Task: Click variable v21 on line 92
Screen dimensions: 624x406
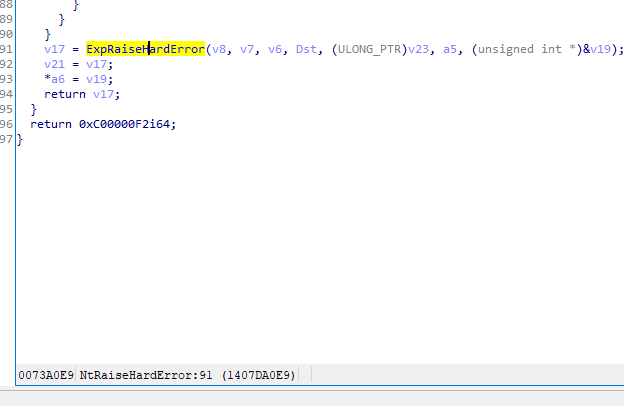Action: tap(54, 64)
